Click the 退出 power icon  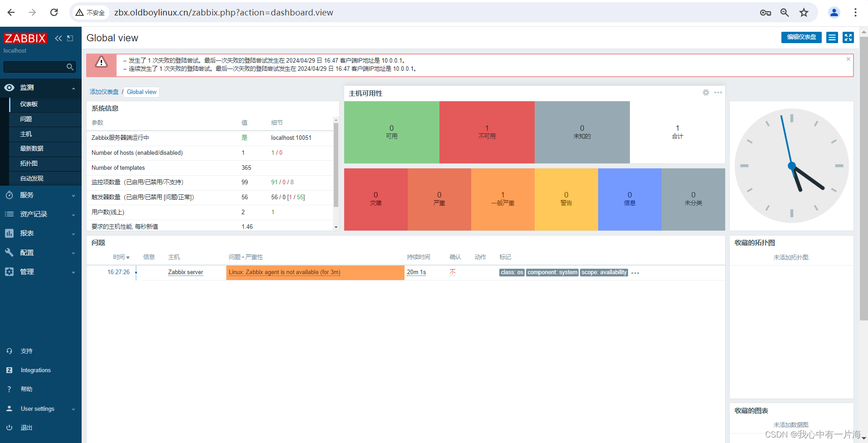point(9,428)
